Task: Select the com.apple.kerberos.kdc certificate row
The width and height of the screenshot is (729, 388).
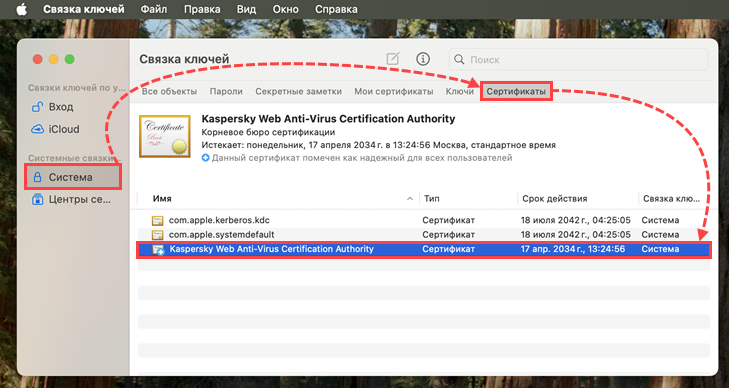Action: (424, 220)
